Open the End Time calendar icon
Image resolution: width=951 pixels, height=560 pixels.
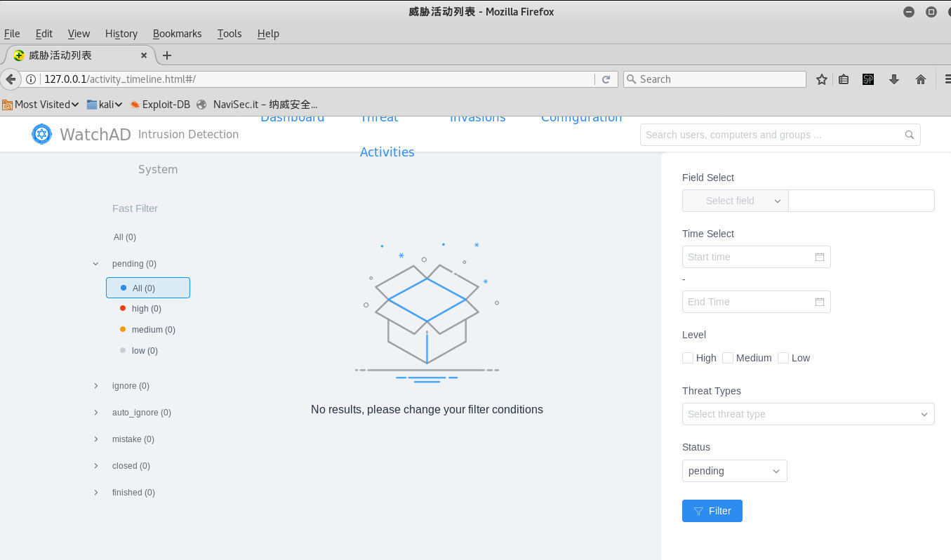point(819,302)
